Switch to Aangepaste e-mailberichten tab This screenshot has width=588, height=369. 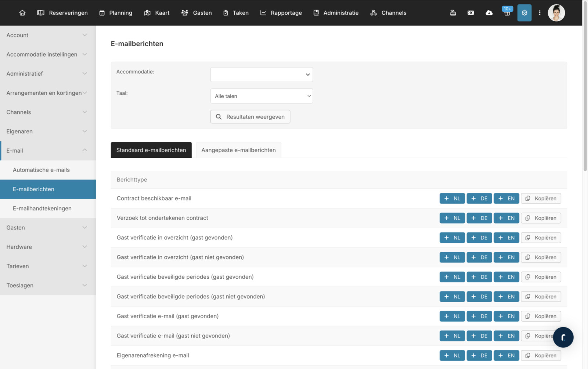(x=238, y=150)
